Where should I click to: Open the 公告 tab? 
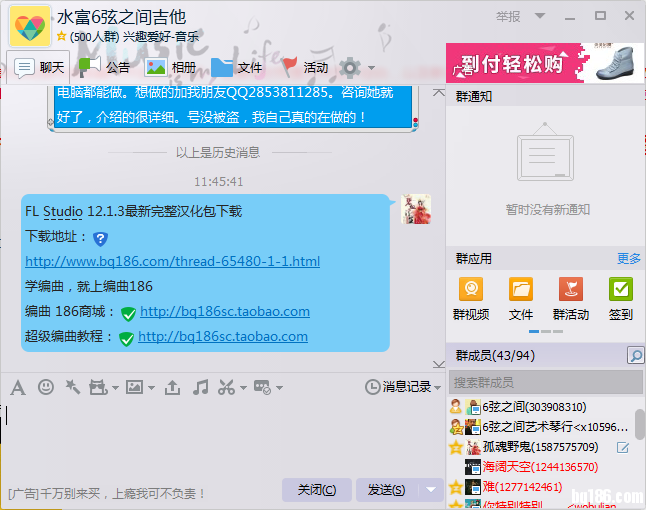[x=104, y=67]
